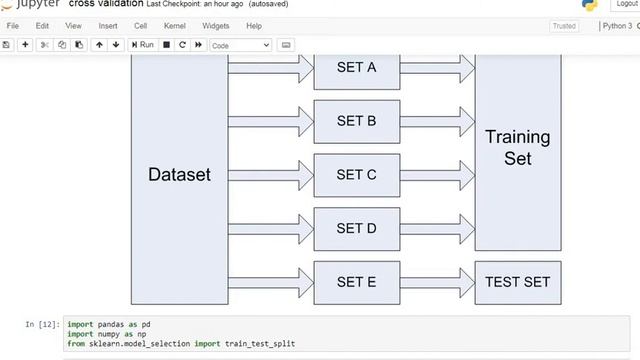
Task: Open the Help menu
Action: coord(254,26)
